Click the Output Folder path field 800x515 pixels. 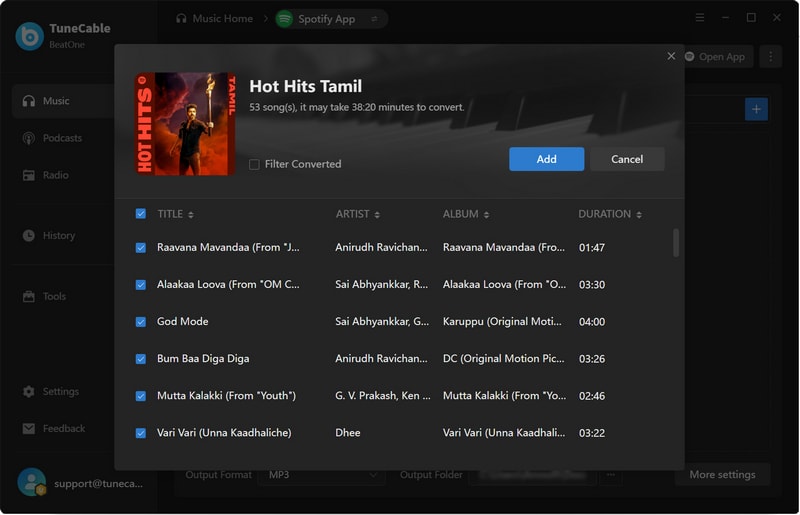[533, 475]
